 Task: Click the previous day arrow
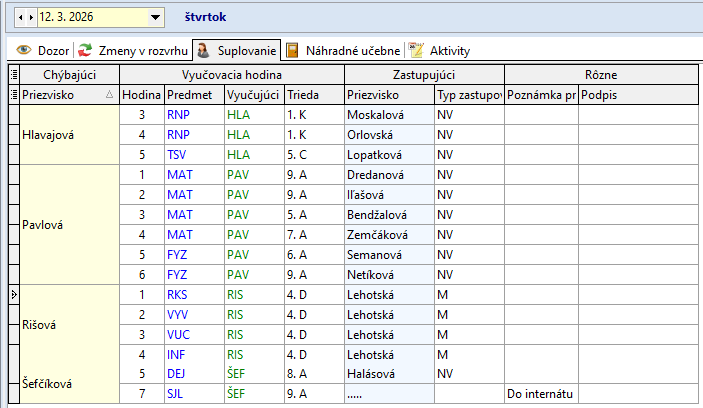click(x=20, y=18)
